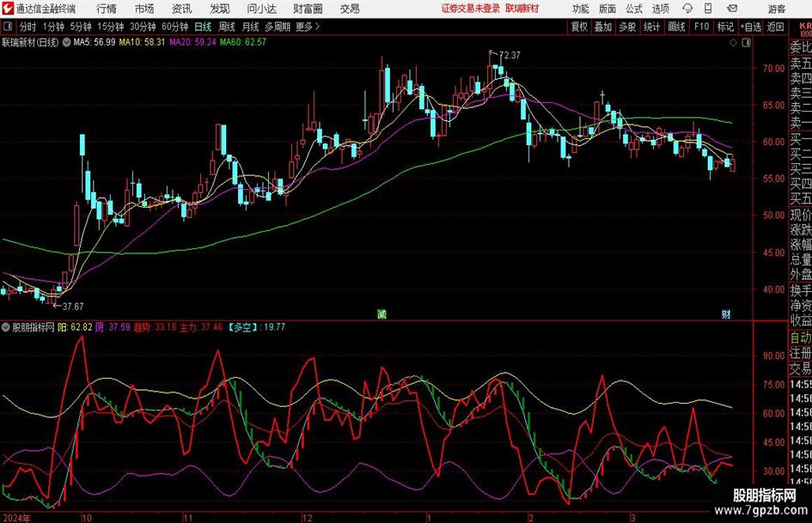Open the 问小达 menu
This screenshot has width=812, height=523.
pos(261,9)
